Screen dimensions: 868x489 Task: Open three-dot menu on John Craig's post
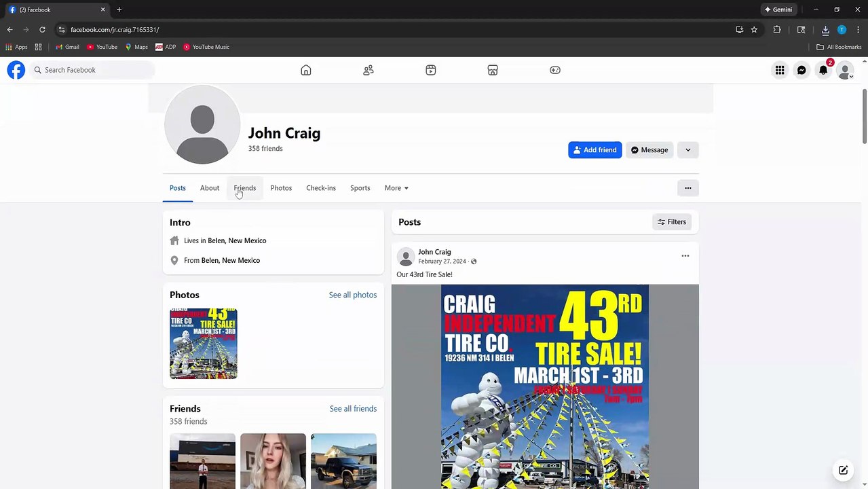coord(685,256)
